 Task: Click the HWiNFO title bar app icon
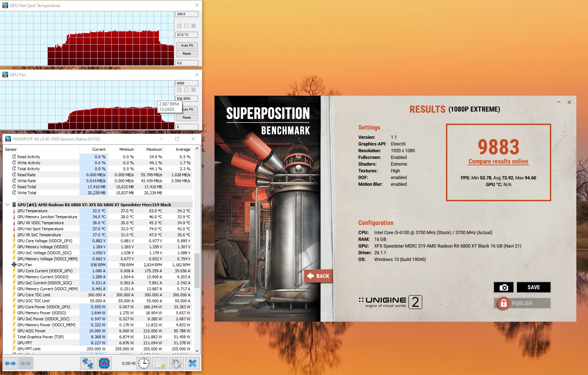click(x=8, y=139)
